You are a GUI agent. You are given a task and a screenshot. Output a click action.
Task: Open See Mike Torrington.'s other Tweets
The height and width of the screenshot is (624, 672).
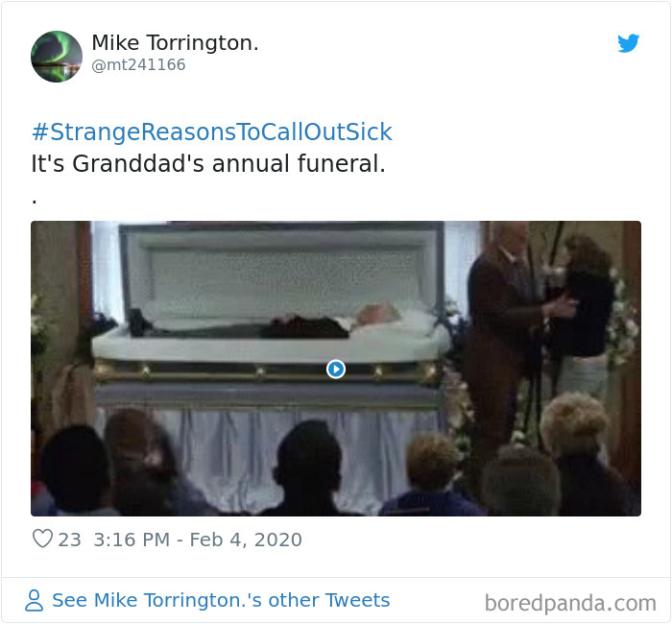[x=221, y=600]
